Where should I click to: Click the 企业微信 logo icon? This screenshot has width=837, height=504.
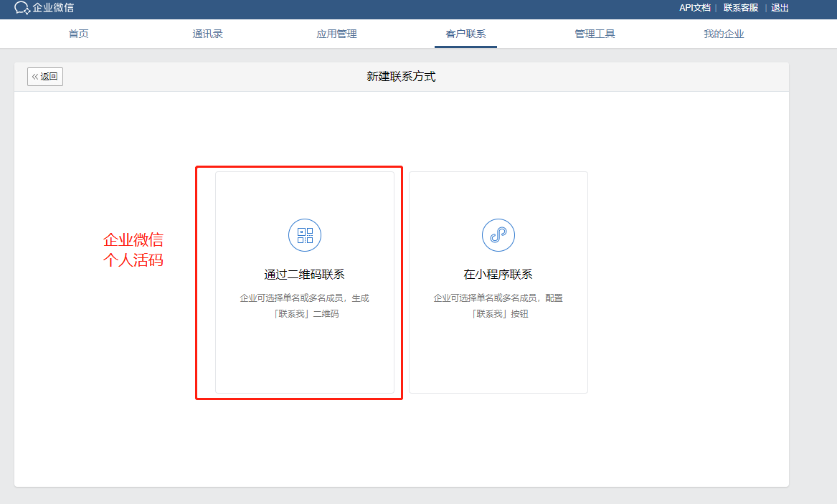coord(22,7)
